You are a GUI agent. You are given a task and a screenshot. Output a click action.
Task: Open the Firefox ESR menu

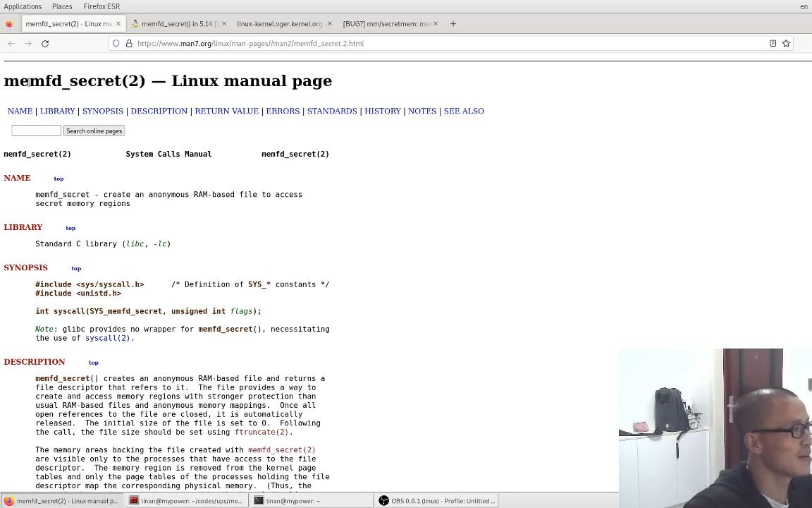(101, 6)
